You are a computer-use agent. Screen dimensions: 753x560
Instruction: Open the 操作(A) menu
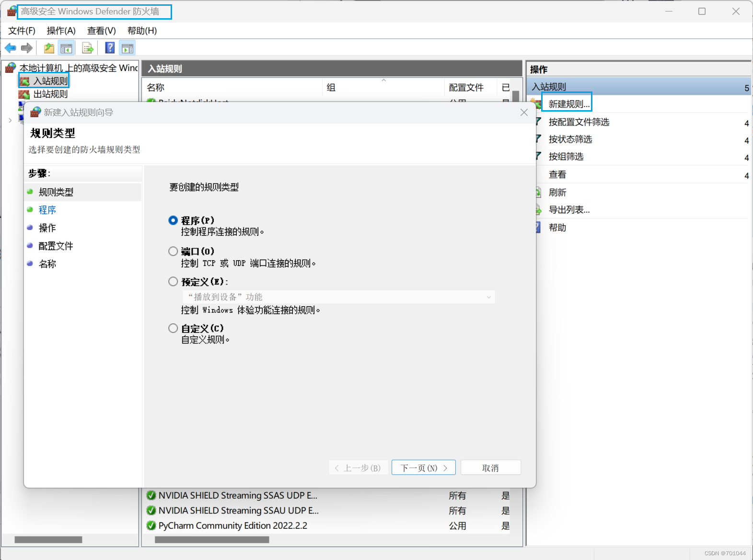[61, 31]
